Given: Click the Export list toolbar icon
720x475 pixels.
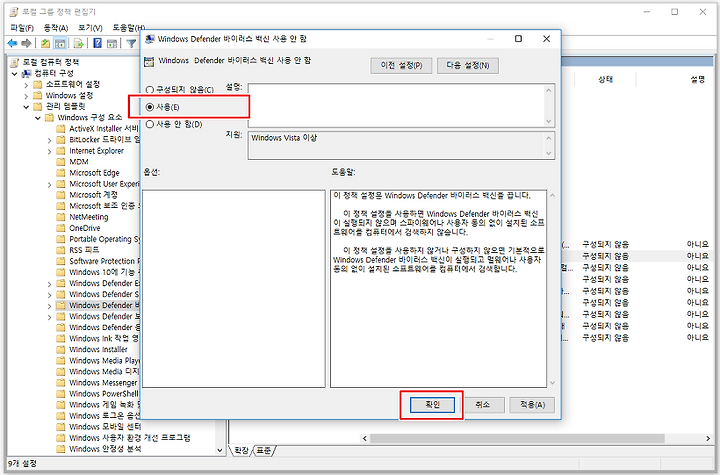Looking at the screenshot, I should coord(79,43).
